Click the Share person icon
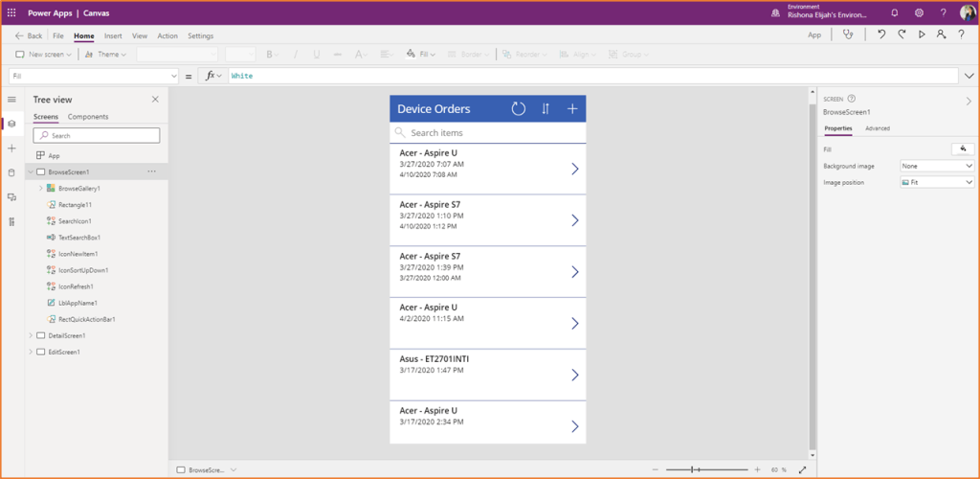The height and width of the screenshot is (479, 980). tap(942, 34)
